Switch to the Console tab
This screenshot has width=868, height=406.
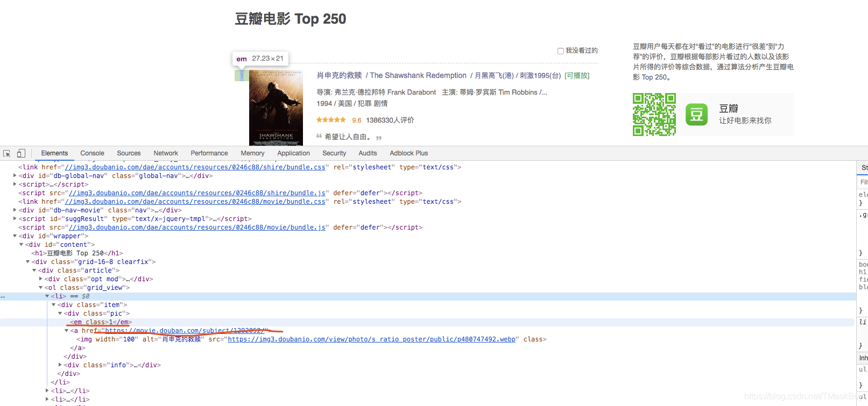click(92, 153)
